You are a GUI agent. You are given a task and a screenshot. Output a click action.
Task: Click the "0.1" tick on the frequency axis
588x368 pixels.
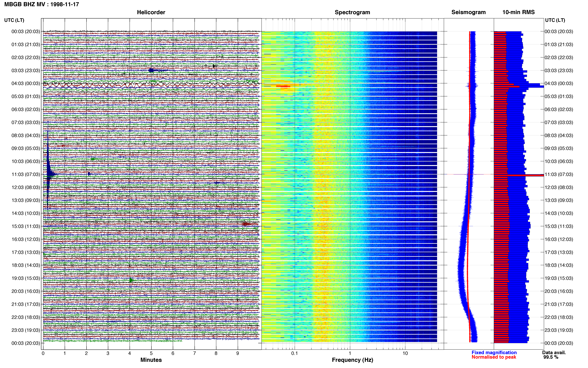coord(295,353)
